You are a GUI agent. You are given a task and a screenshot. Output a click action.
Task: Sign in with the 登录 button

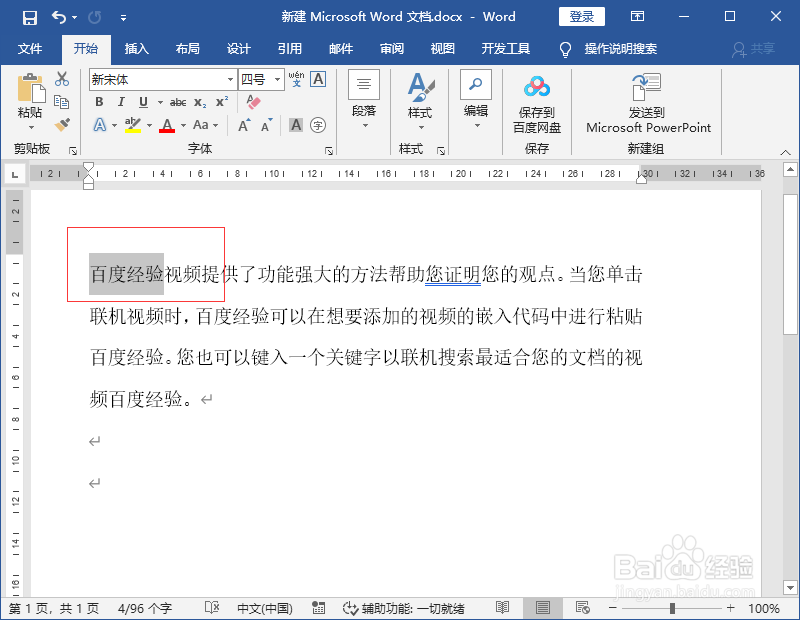[582, 16]
